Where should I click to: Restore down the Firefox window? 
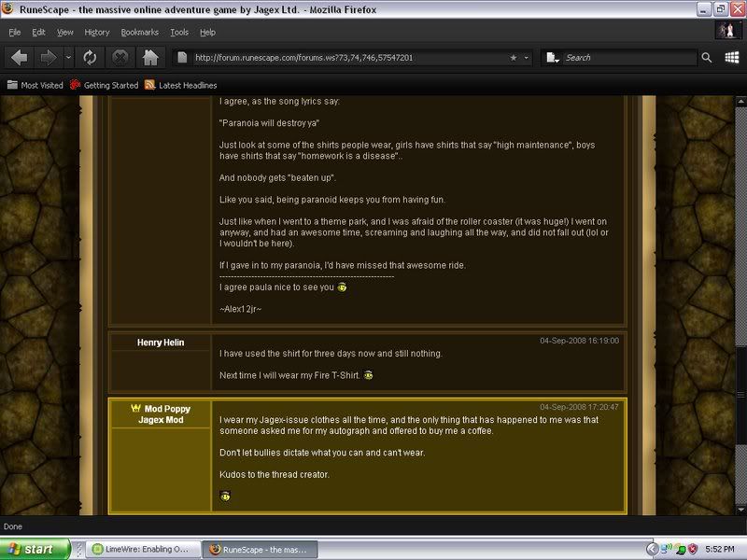[720, 9]
